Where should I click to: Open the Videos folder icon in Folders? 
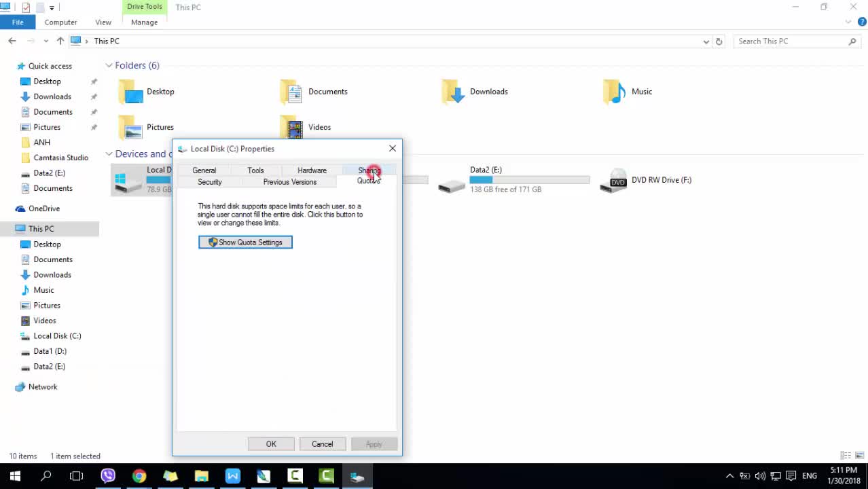(292, 127)
